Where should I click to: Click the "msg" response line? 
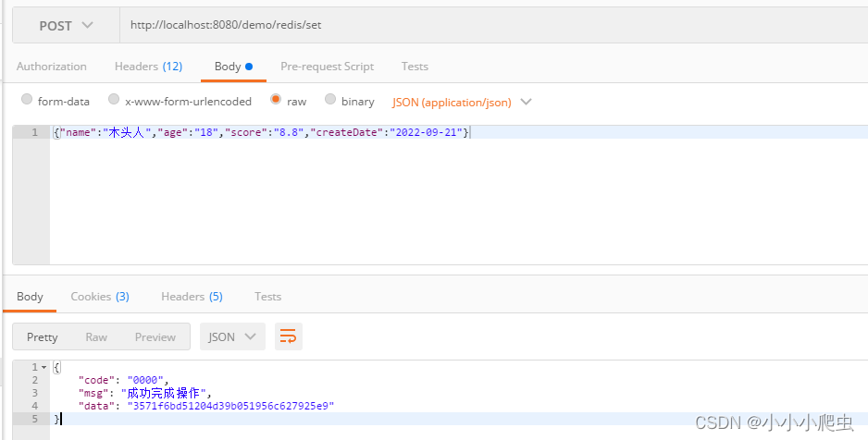click(145, 393)
